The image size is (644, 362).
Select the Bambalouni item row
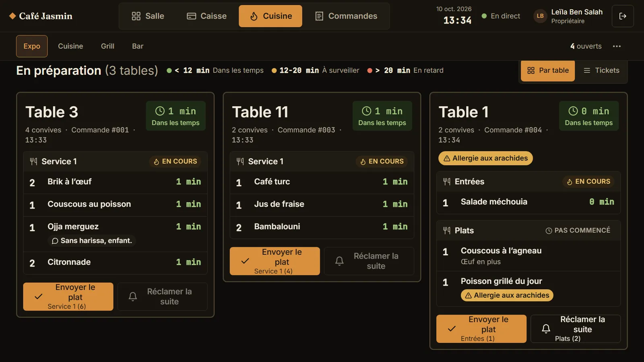322,227
